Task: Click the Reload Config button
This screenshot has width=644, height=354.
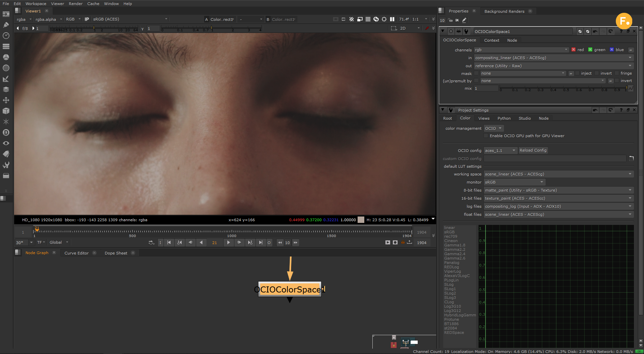Action: click(x=533, y=150)
